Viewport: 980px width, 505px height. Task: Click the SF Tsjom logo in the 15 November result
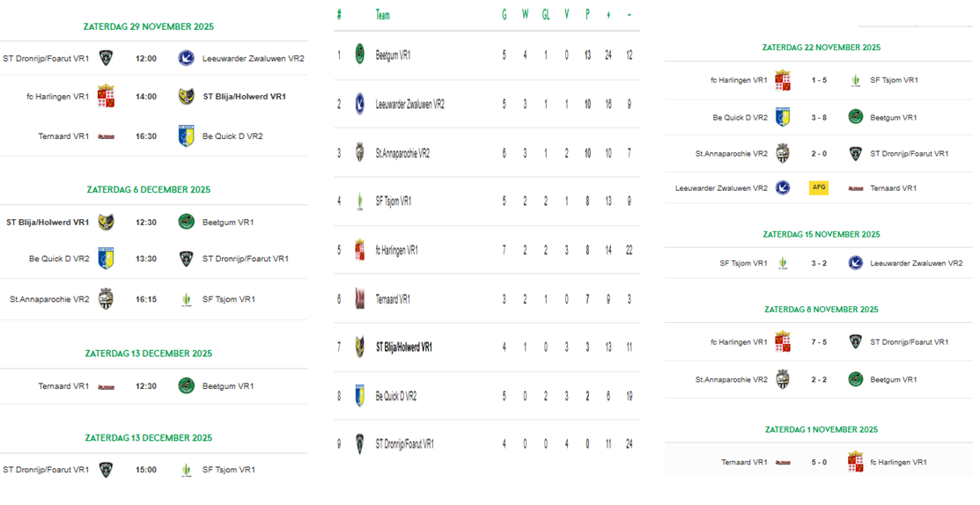pos(783,263)
